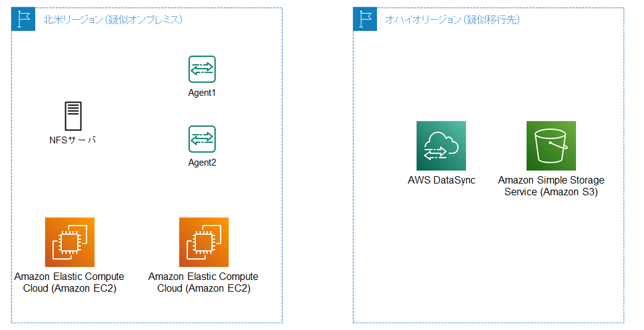Click the AWS DataSync label

pyautogui.click(x=441, y=180)
